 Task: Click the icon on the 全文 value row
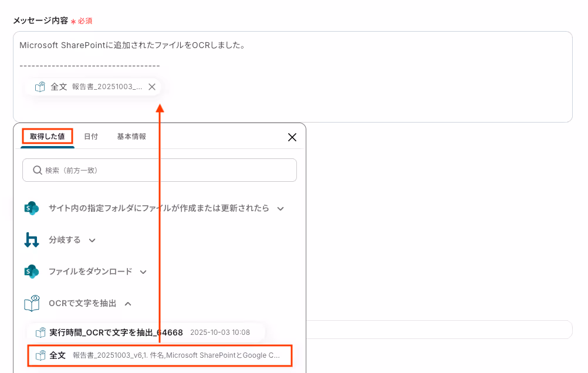(x=40, y=355)
